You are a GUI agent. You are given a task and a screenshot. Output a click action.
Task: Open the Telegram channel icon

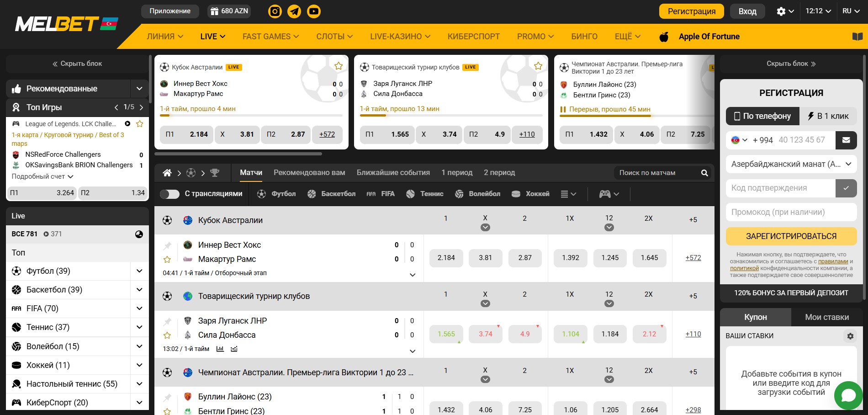[294, 11]
